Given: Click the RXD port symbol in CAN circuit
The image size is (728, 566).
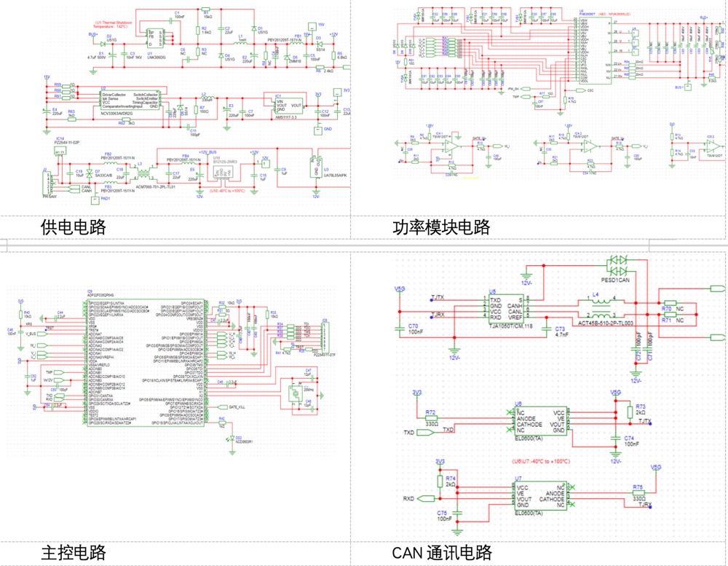Looking at the screenshot, I should (x=426, y=498).
